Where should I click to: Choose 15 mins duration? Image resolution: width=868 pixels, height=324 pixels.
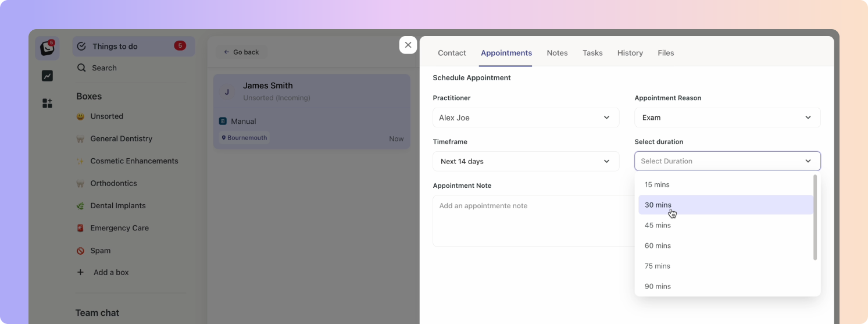point(726,184)
